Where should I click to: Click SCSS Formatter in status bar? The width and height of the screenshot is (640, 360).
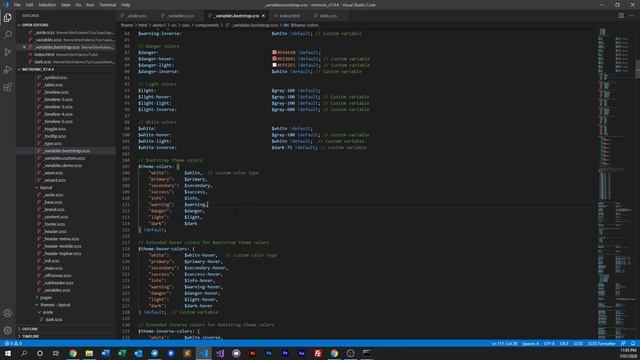(x=601, y=343)
